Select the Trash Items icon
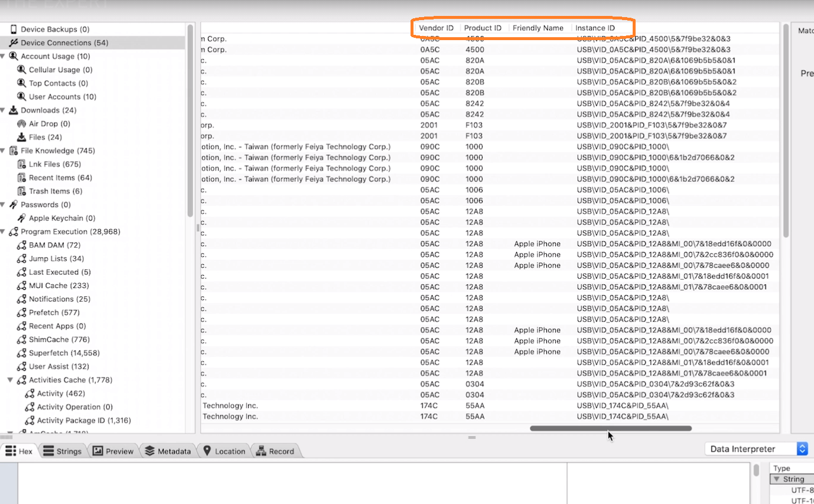 pyautogui.click(x=22, y=191)
